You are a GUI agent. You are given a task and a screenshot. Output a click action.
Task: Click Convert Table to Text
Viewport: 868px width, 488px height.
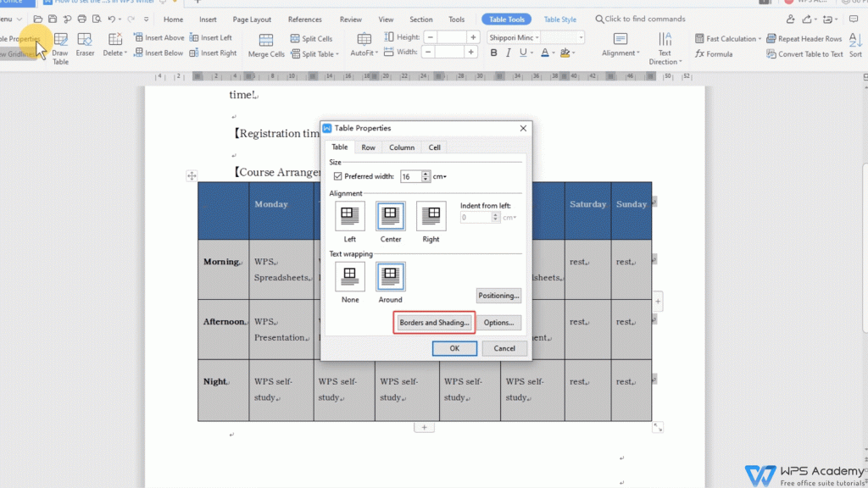coord(804,53)
